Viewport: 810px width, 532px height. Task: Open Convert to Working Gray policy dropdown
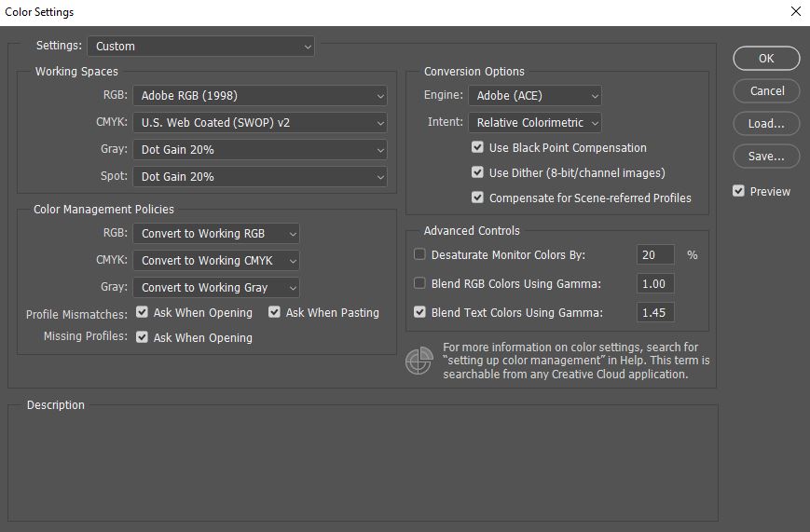point(216,287)
